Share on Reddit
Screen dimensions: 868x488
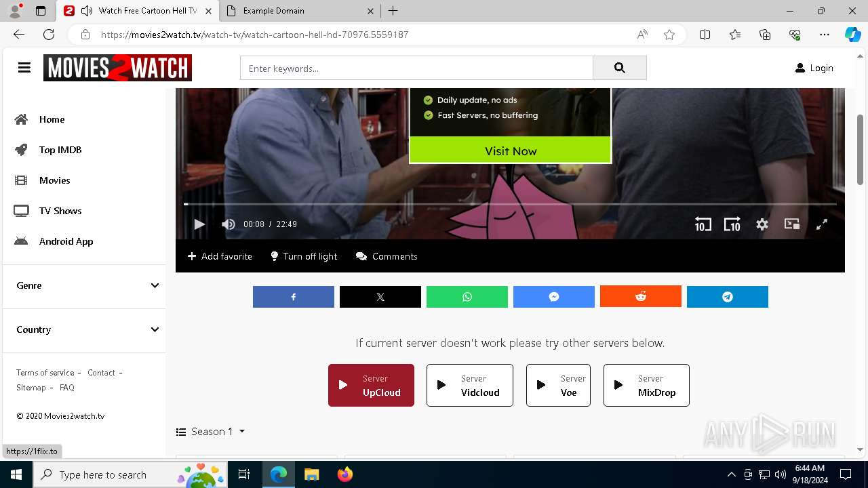(x=641, y=297)
